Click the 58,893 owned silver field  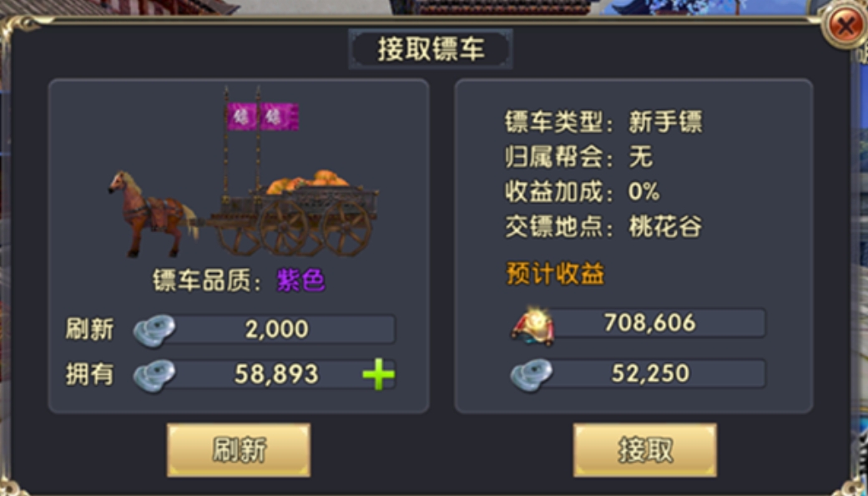click(277, 375)
